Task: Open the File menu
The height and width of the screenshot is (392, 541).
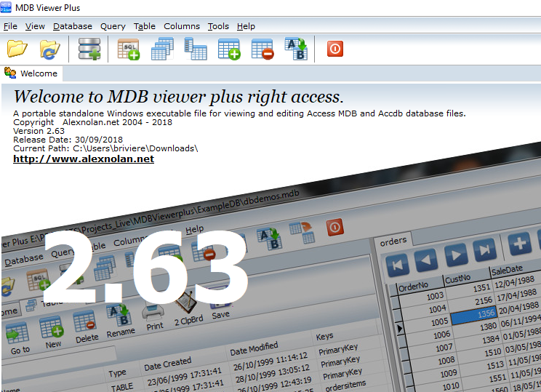Action: (10, 26)
